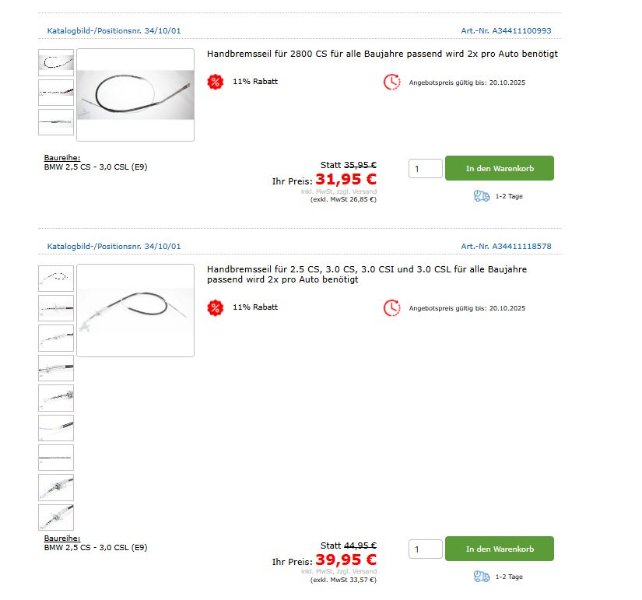Select the first small thumbnail of 2800 CS cable
The image size is (642, 600).
[x=55, y=63]
